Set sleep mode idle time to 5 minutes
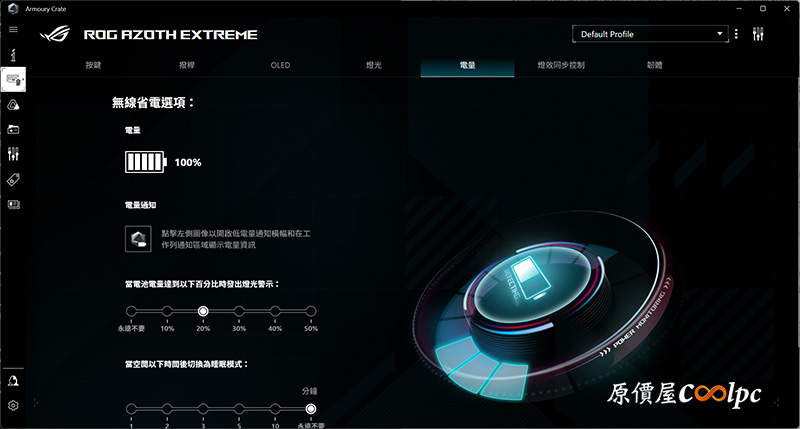The image size is (800, 429). (x=239, y=409)
